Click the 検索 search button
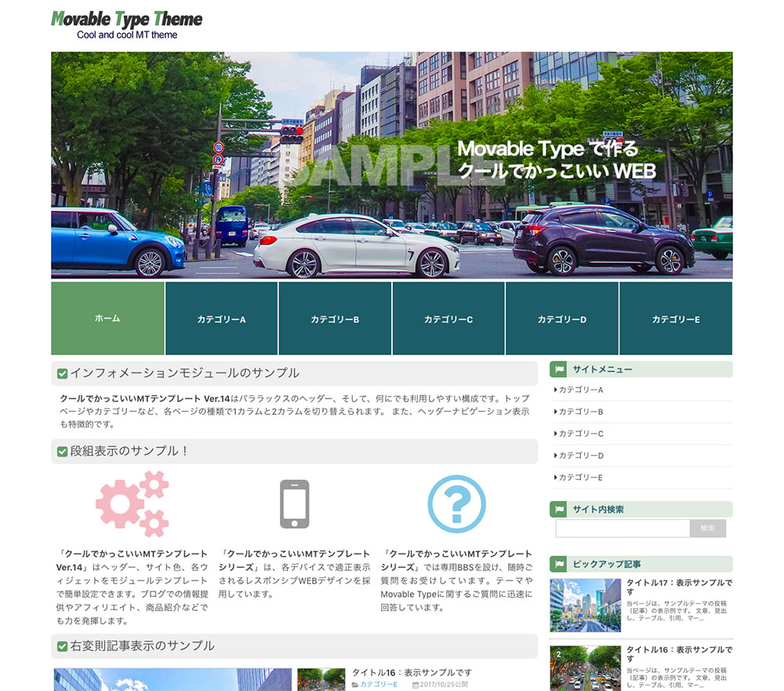The height and width of the screenshot is (691, 784). coord(708,529)
